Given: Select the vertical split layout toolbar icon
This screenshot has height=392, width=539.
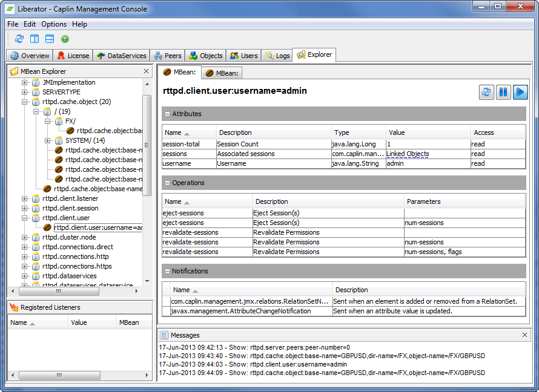Looking at the screenshot, I should click(35, 39).
